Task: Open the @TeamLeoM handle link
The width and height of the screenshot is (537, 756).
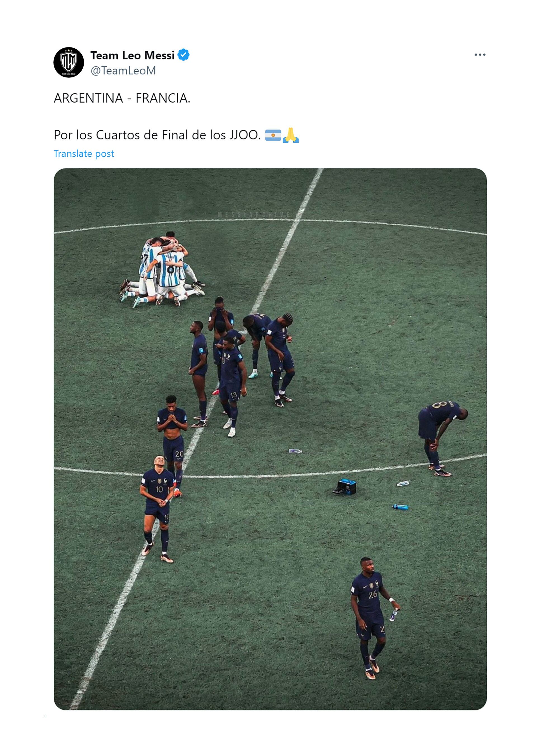Action: point(123,70)
